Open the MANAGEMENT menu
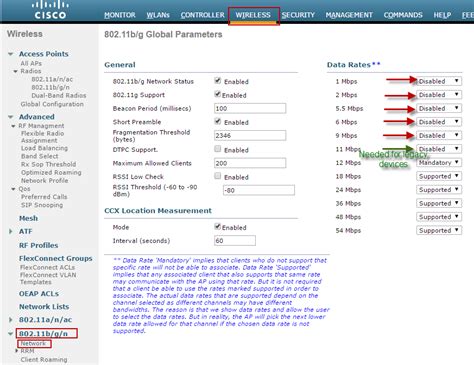474x365 pixels. (x=349, y=15)
